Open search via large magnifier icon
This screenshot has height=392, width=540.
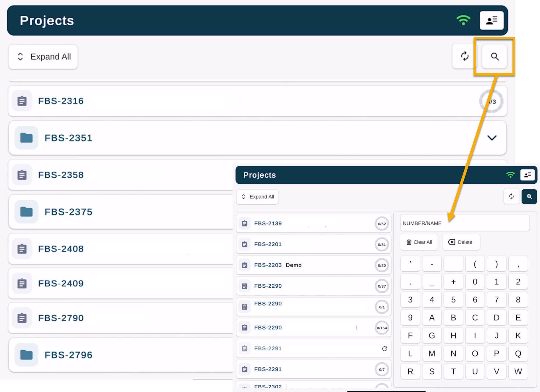pos(494,56)
